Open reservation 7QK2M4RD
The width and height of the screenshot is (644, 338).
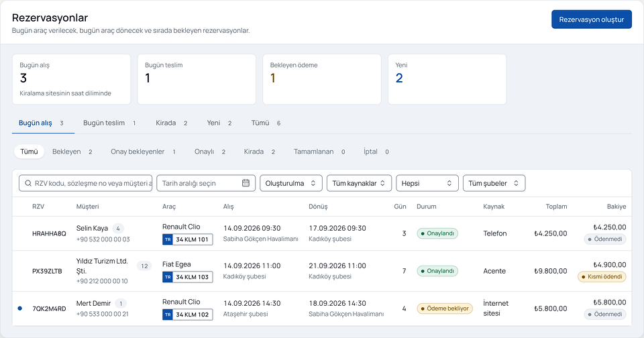click(49, 308)
